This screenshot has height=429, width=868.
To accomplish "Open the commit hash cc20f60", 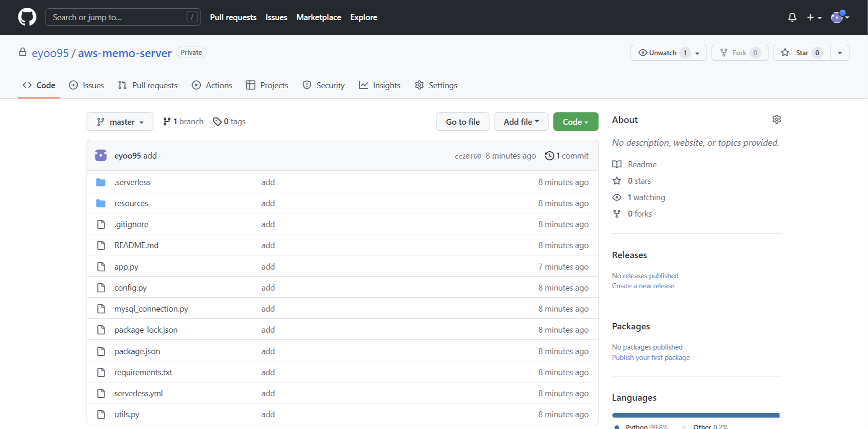I will click(468, 156).
